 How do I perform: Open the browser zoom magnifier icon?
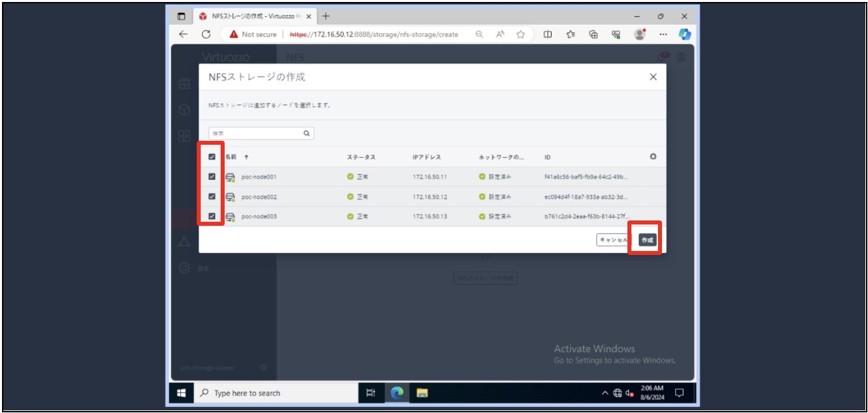pos(479,35)
